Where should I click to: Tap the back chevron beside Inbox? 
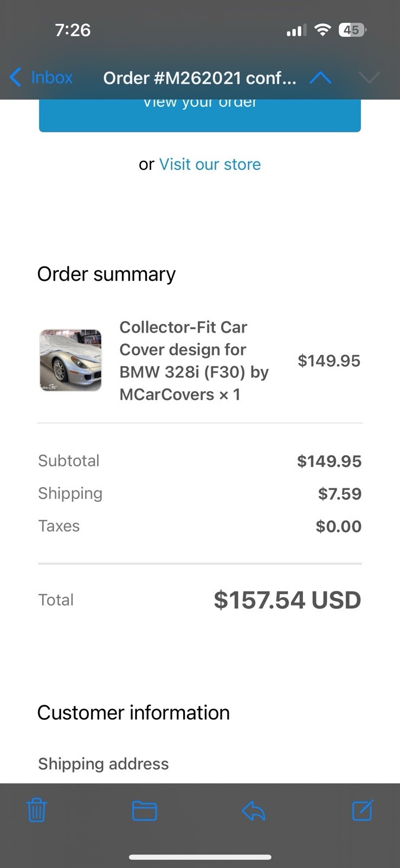click(x=16, y=78)
